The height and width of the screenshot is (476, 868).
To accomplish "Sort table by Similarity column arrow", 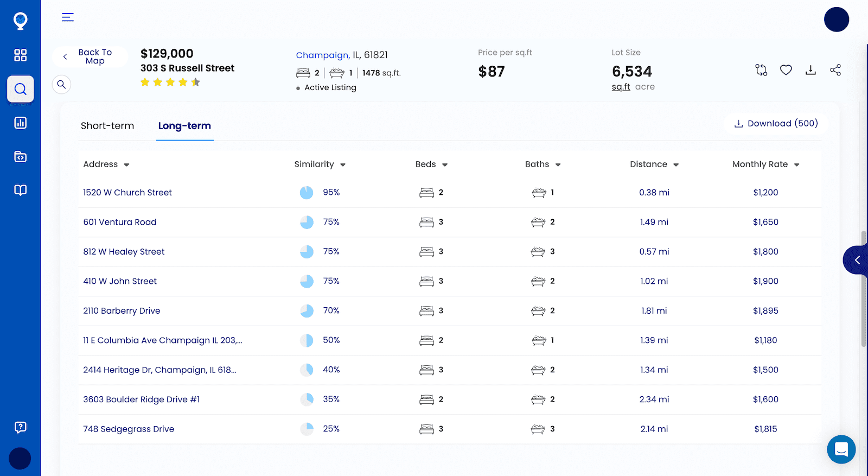I will (343, 165).
